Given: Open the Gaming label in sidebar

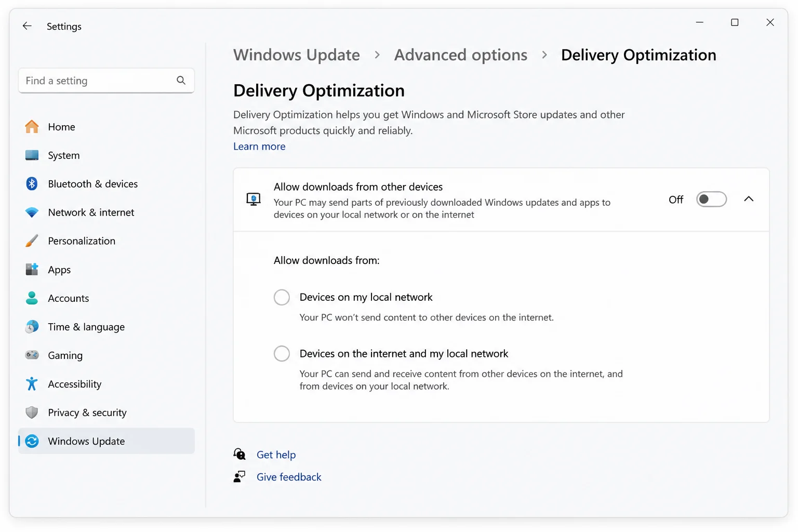Looking at the screenshot, I should 65,355.
